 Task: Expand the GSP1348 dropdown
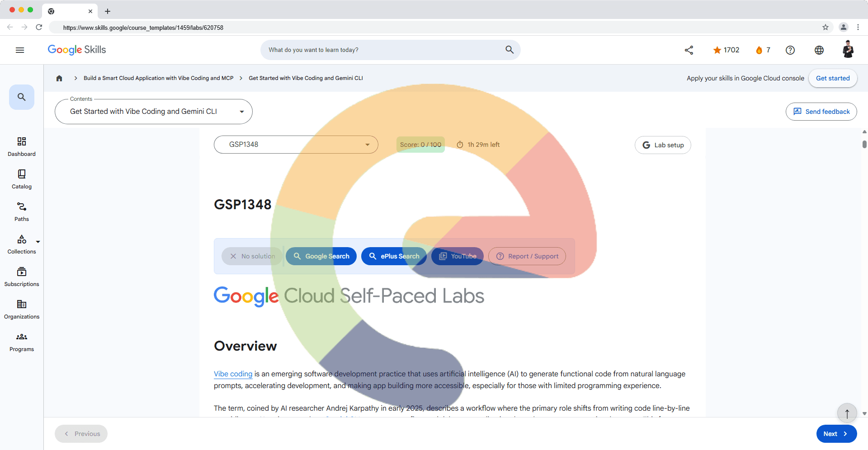click(x=296, y=145)
